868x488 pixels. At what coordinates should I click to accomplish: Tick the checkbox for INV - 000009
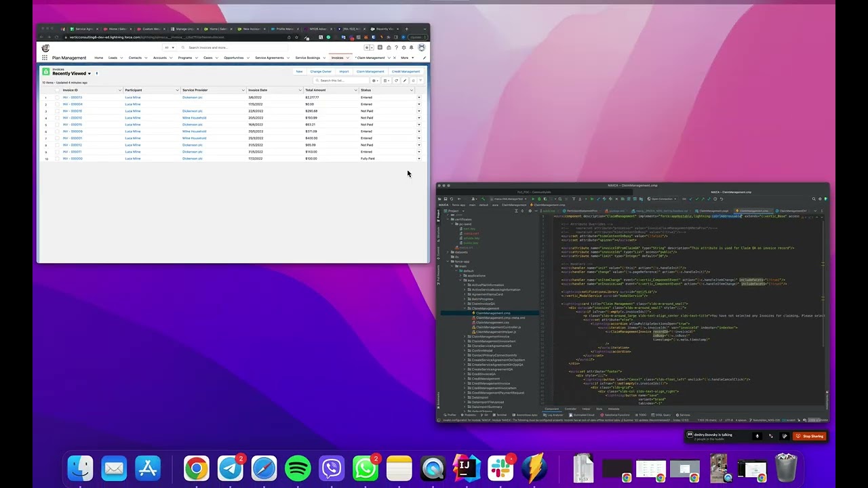coord(57,131)
